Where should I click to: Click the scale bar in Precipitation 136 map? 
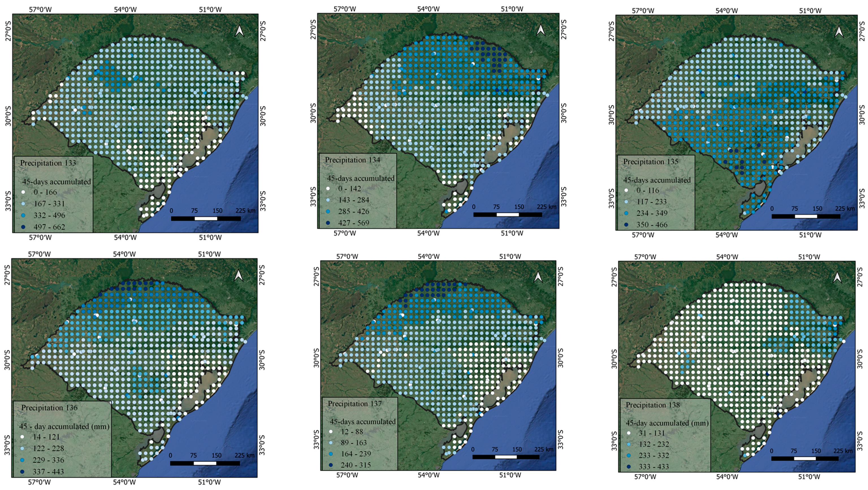[x=205, y=463]
